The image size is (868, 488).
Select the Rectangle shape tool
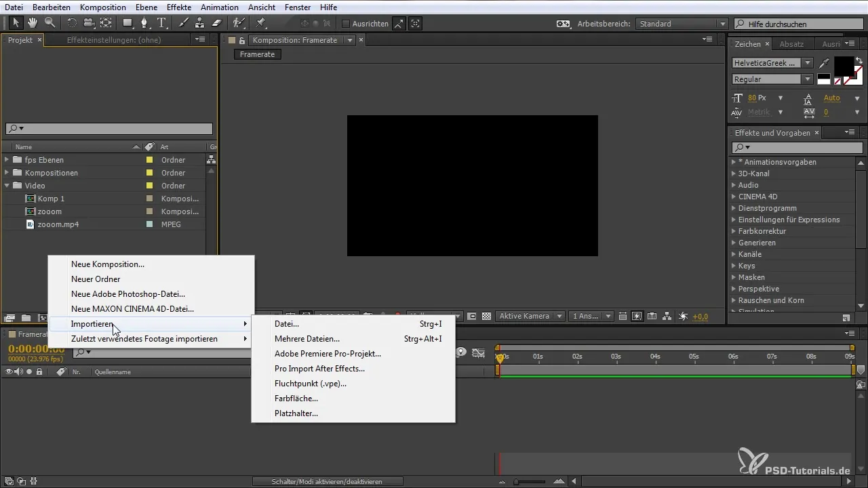click(128, 23)
